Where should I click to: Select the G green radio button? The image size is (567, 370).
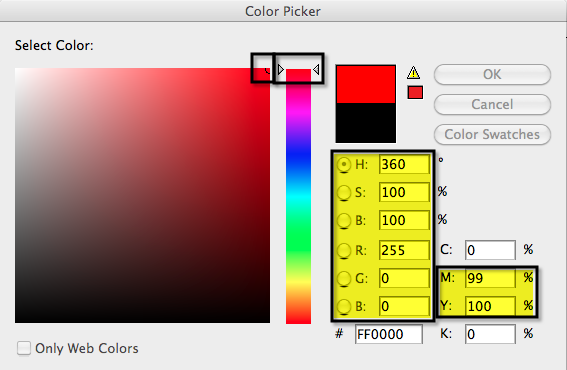click(x=344, y=278)
